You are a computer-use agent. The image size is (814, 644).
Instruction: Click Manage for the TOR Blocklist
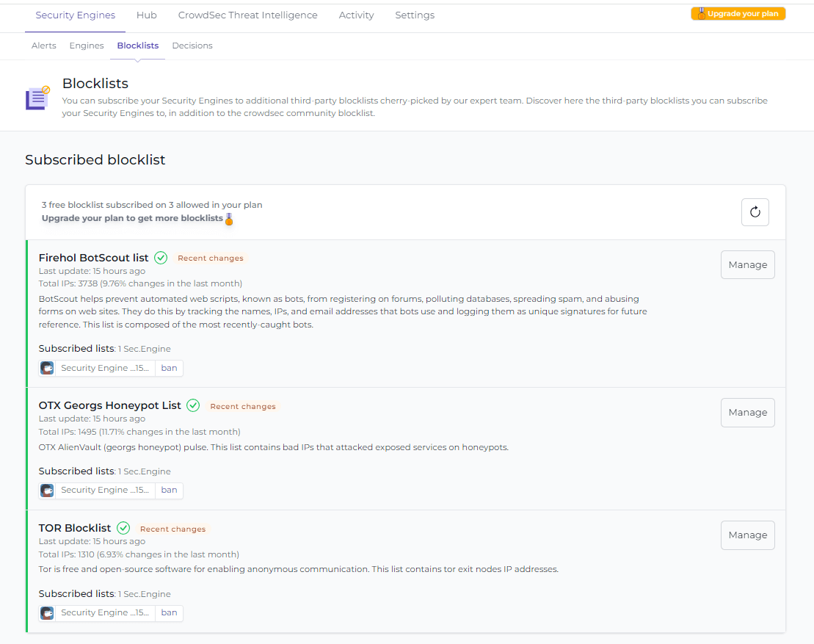click(x=747, y=535)
